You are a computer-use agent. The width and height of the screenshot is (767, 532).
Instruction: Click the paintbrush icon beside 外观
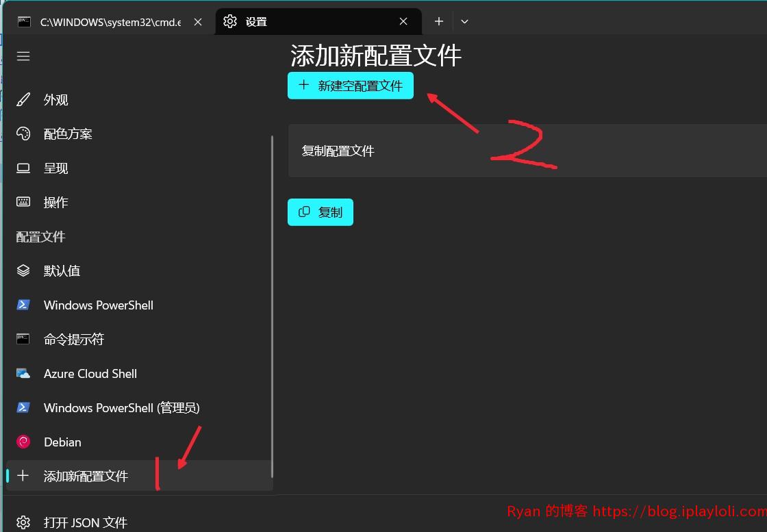[x=23, y=100]
